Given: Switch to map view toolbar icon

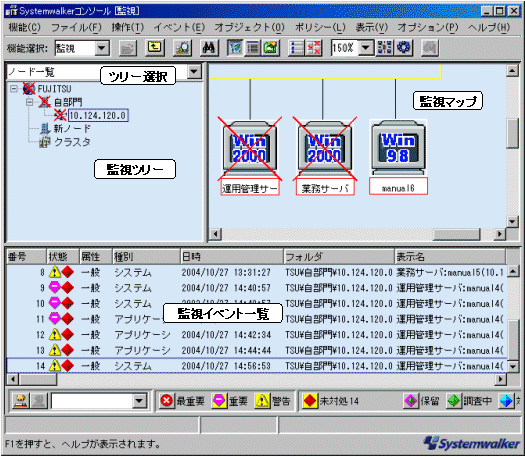Looking at the screenshot, I should point(235,48).
